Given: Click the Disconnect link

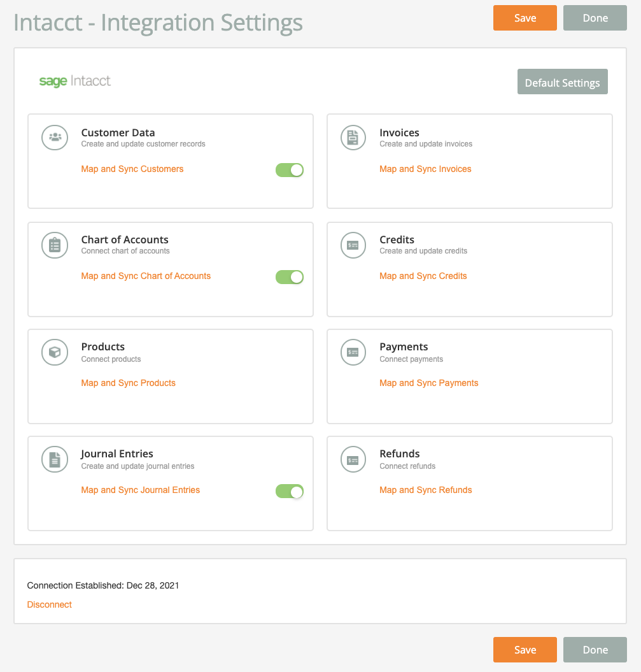Looking at the screenshot, I should click(49, 604).
